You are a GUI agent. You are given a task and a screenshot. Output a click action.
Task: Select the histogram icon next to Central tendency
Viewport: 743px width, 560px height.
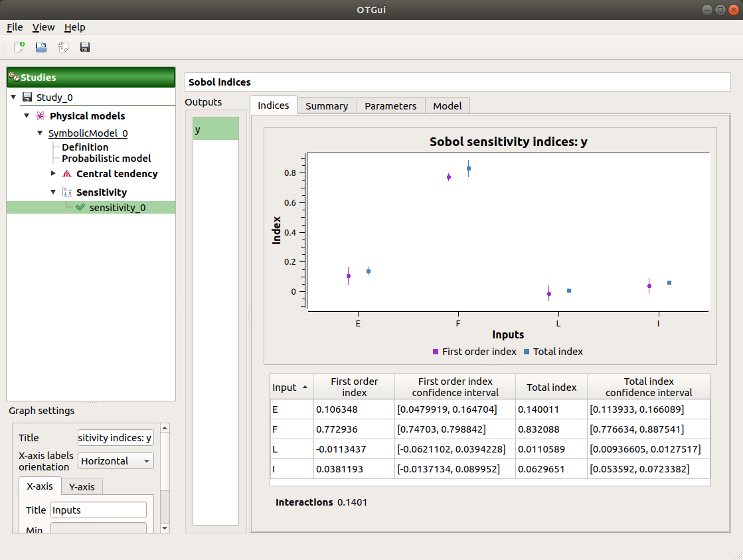(66, 173)
